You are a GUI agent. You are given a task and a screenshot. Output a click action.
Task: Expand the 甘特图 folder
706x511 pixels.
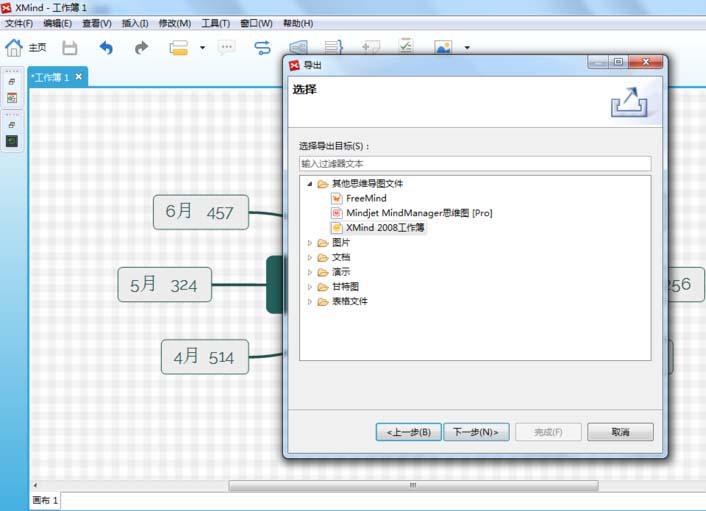310,287
